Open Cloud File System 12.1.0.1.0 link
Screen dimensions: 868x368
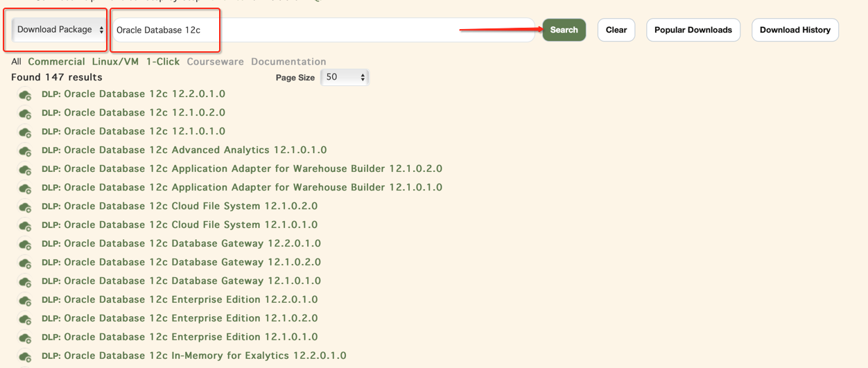180,225
